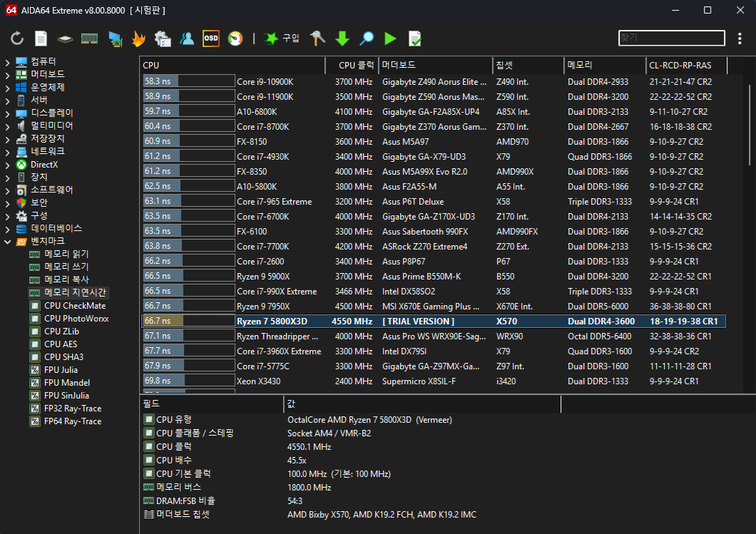Expand the 마더보드 tree node
756x534 pixels.
pos(7,75)
